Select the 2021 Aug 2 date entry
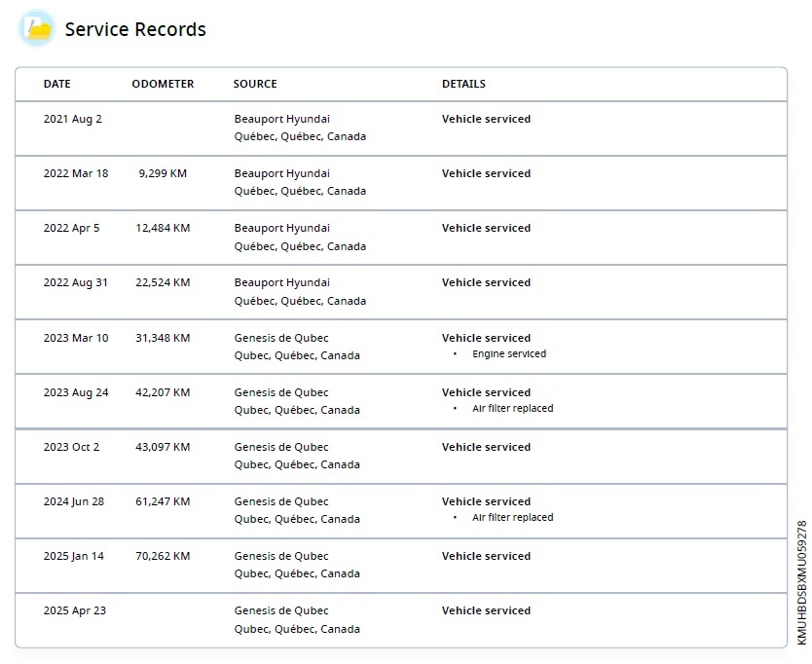This screenshot has height=664, width=812. tap(73, 119)
